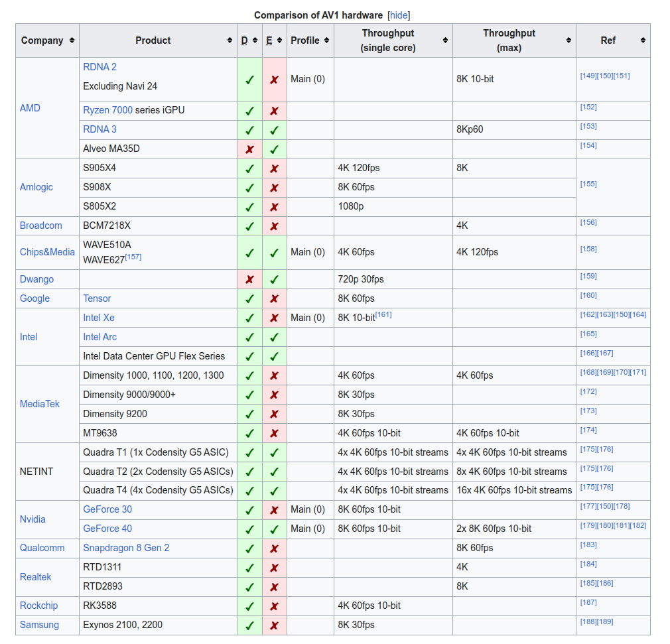Open reference [152] for Ryzen 7000

click(588, 107)
